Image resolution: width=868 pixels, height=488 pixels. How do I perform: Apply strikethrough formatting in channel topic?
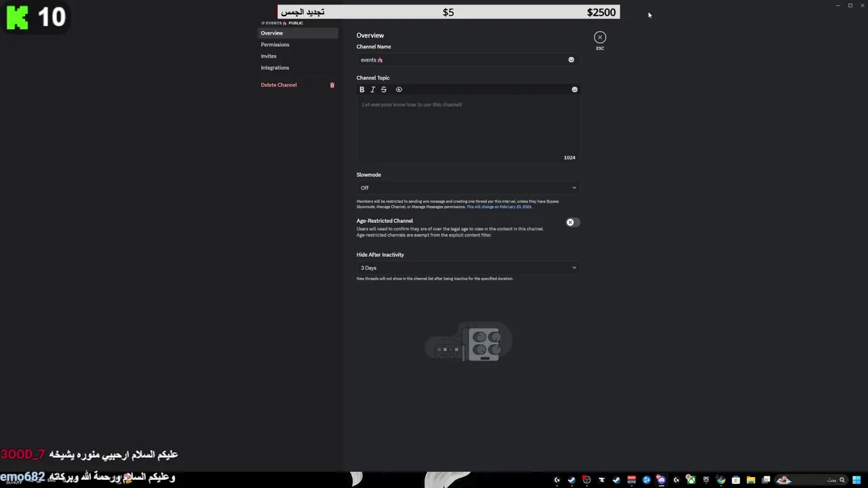(x=384, y=89)
